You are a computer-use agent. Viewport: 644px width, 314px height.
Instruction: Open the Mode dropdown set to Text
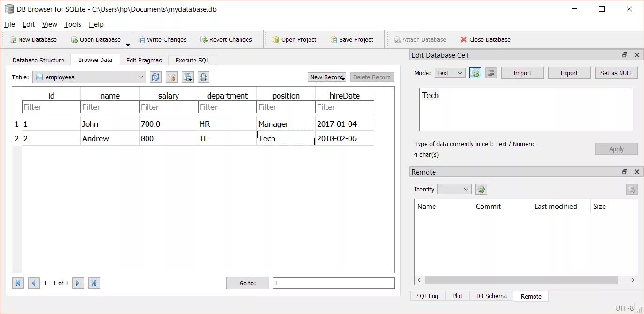coord(450,73)
